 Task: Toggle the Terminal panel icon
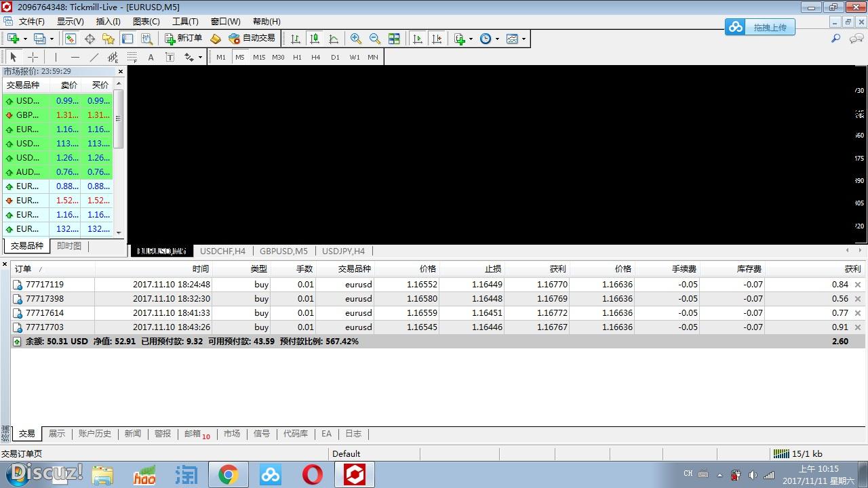click(x=127, y=39)
